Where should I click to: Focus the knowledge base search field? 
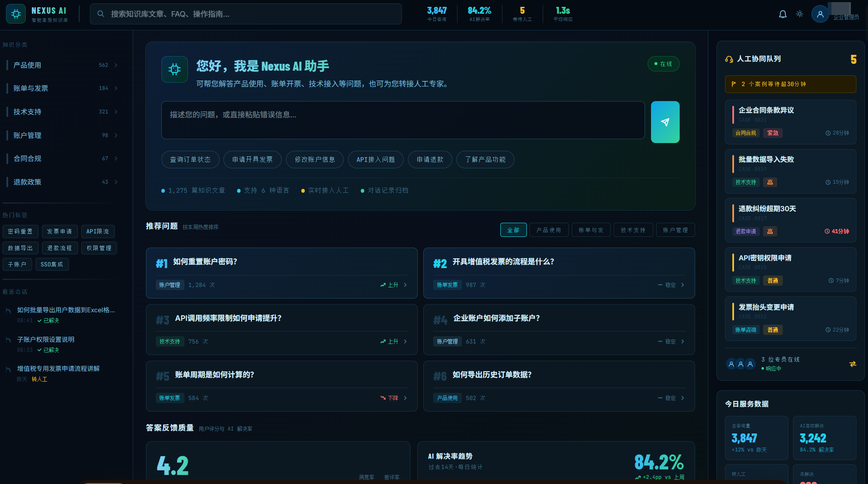pyautogui.click(x=246, y=14)
